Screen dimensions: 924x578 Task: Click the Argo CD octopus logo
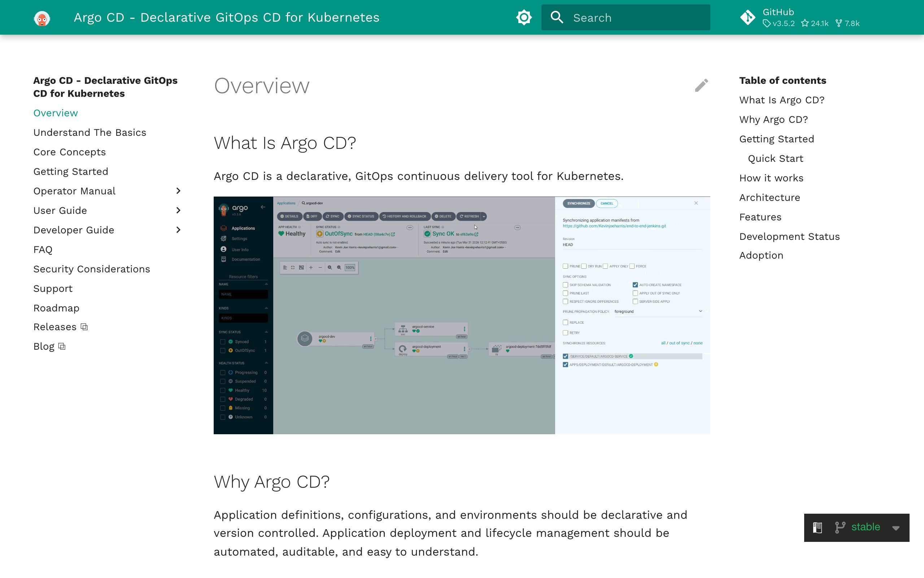[x=42, y=18]
